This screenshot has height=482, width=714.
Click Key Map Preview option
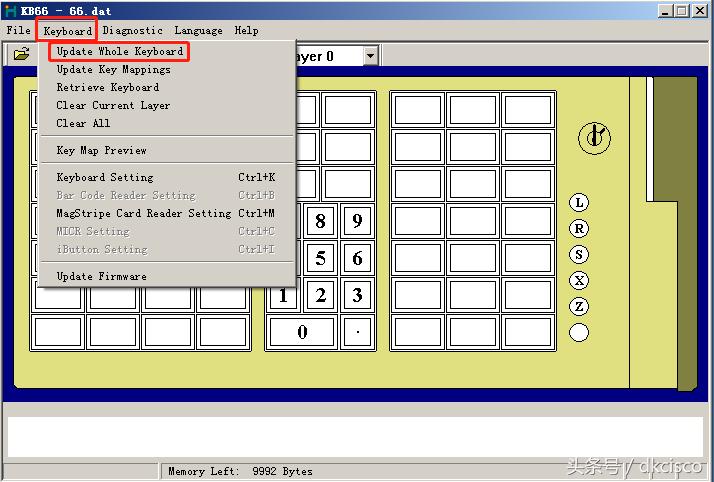101,151
